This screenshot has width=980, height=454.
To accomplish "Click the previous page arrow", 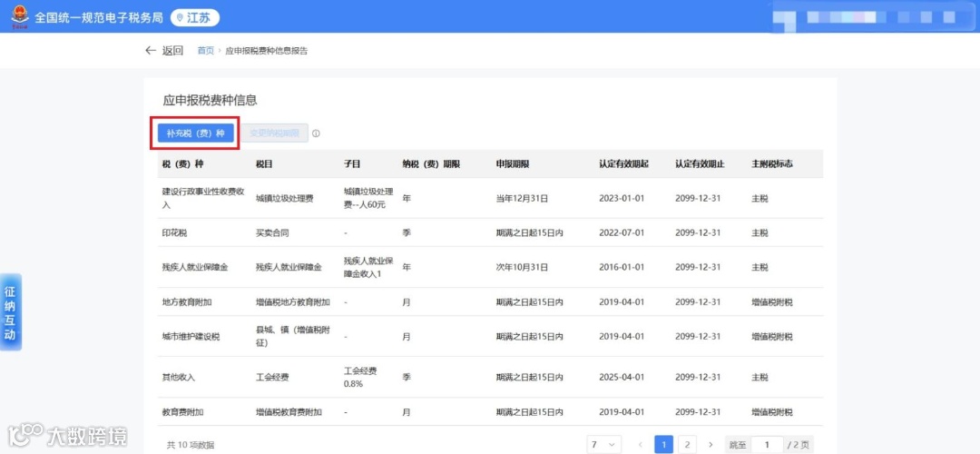I will coord(641,445).
